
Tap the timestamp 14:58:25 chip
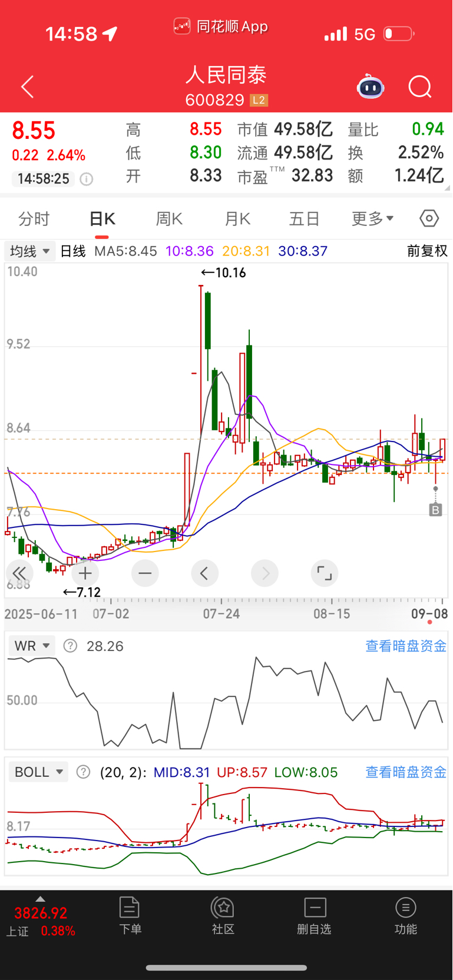(43, 179)
